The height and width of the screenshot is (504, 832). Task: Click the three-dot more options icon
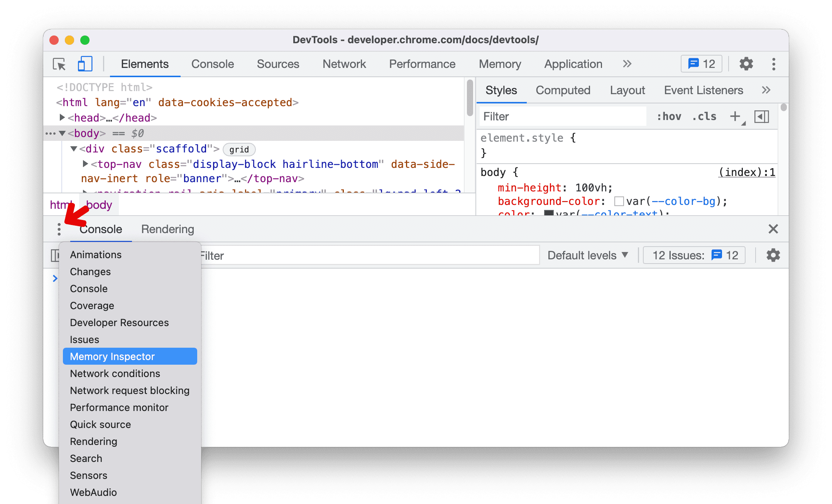tap(59, 229)
